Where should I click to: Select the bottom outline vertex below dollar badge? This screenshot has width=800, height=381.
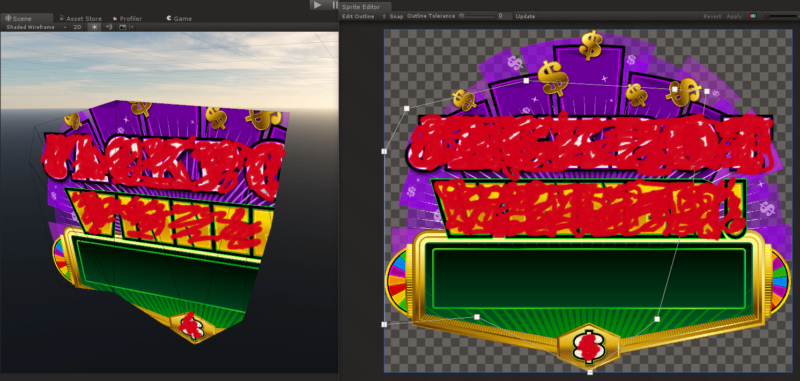[x=590, y=373]
